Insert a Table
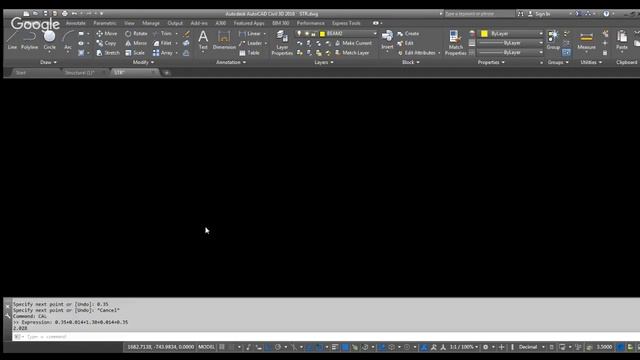The width and height of the screenshot is (640, 360). (x=249, y=53)
